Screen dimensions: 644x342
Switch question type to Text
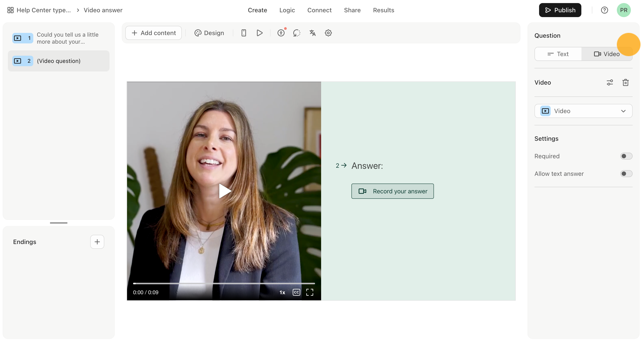(x=558, y=54)
